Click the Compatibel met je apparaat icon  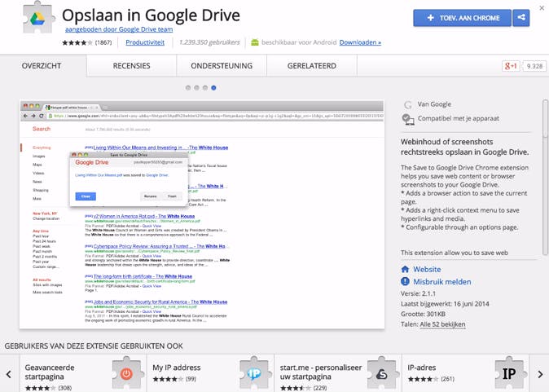[407, 119]
